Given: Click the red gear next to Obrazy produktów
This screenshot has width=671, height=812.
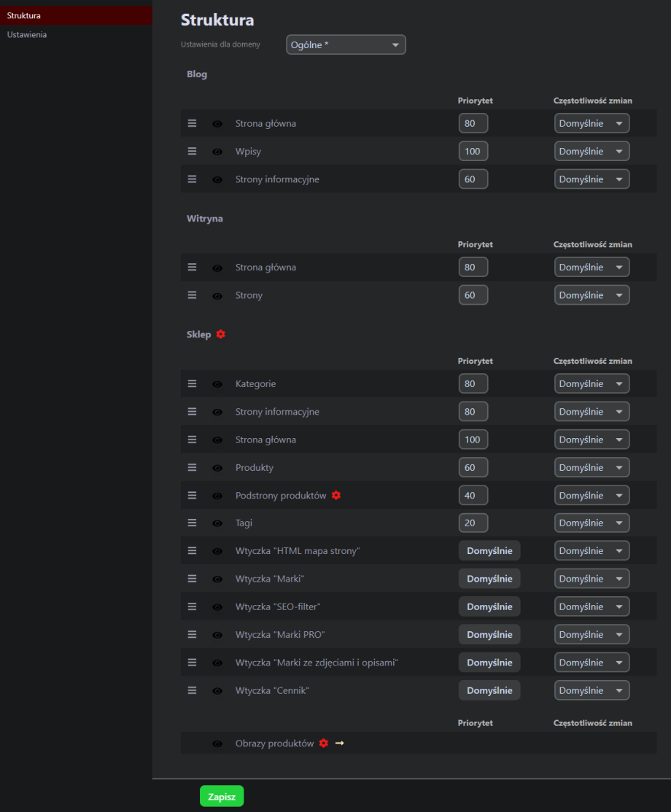Looking at the screenshot, I should click(x=324, y=743).
